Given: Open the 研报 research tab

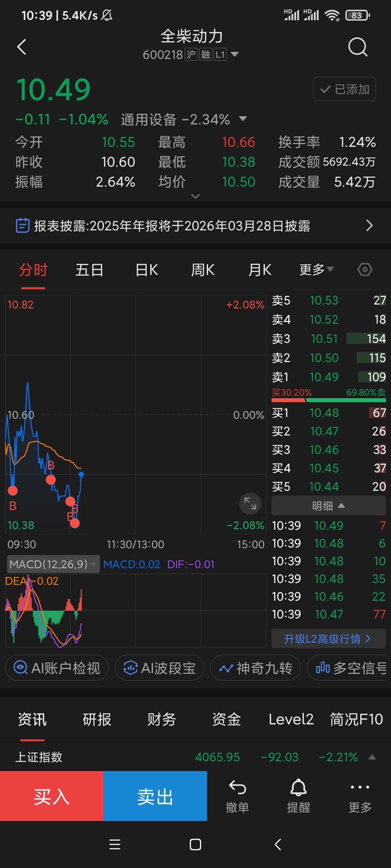Looking at the screenshot, I should coord(97,719).
